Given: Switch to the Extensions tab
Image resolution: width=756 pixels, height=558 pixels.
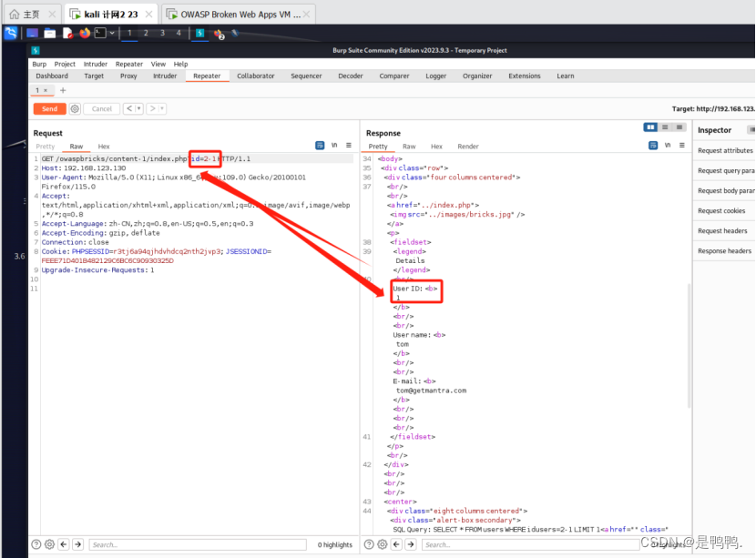Looking at the screenshot, I should pos(525,76).
